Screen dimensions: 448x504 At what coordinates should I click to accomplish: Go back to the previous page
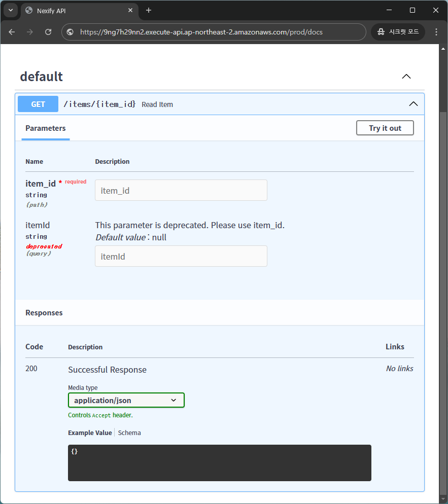click(x=12, y=32)
